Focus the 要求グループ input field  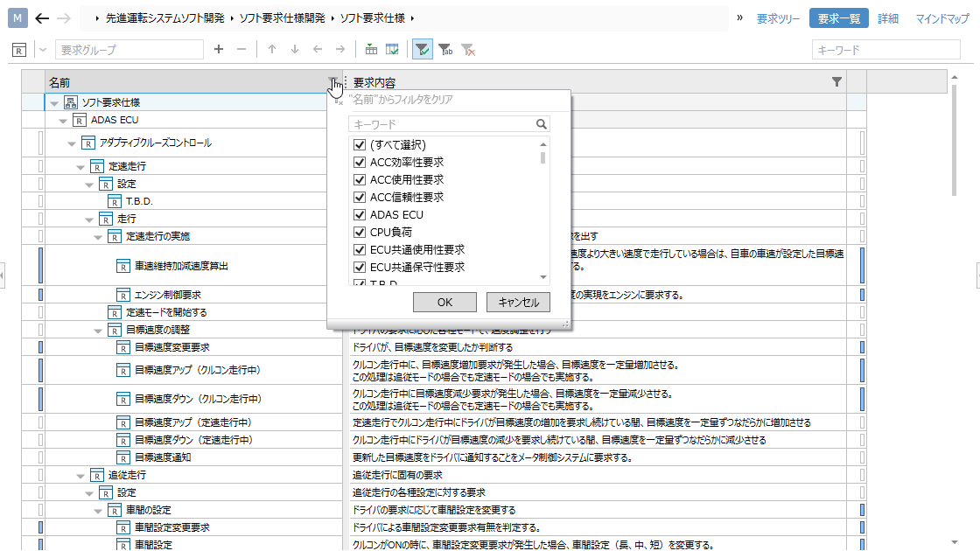129,49
